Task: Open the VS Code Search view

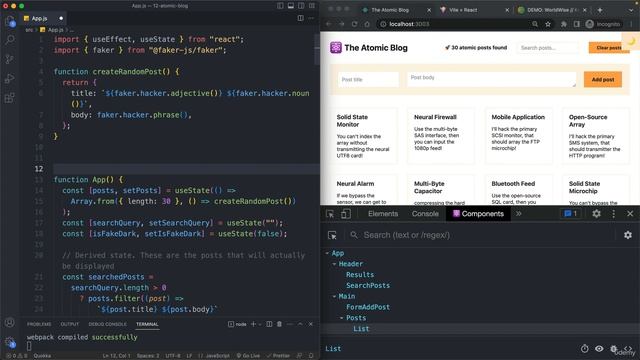Action: [x=10, y=40]
